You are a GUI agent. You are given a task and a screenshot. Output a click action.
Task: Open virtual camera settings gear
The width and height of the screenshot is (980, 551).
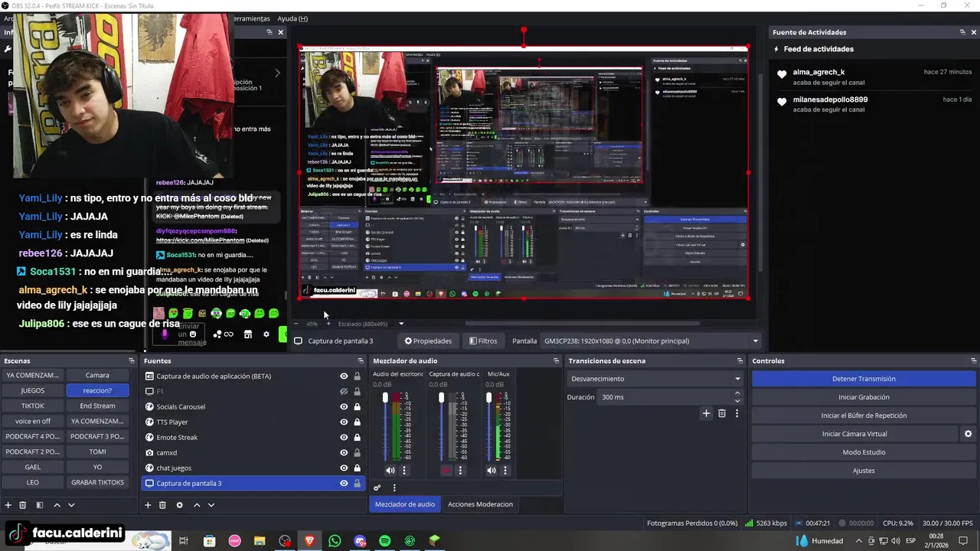pos(968,434)
